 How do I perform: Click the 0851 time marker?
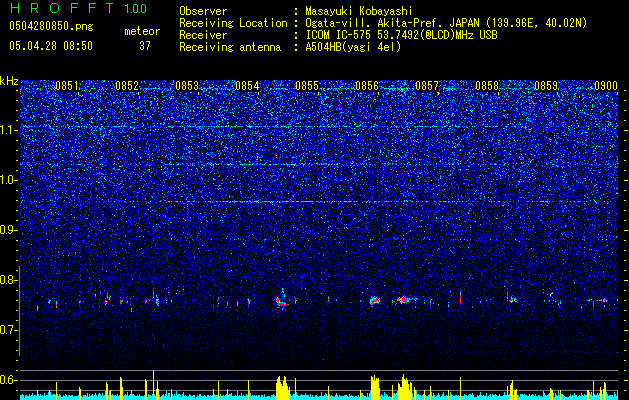click(67, 86)
